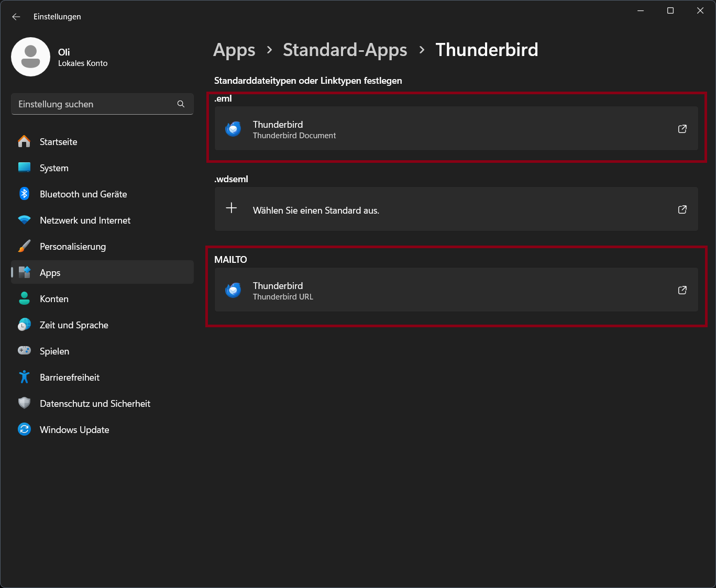Open Startseite in the sidebar
Image resolution: width=716 pixels, height=588 pixels.
pyautogui.click(x=58, y=142)
